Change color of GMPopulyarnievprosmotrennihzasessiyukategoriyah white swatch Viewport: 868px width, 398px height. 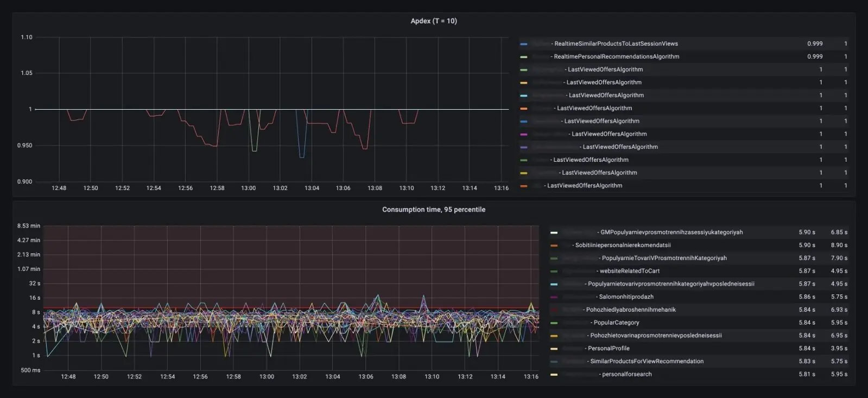click(554, 232)
